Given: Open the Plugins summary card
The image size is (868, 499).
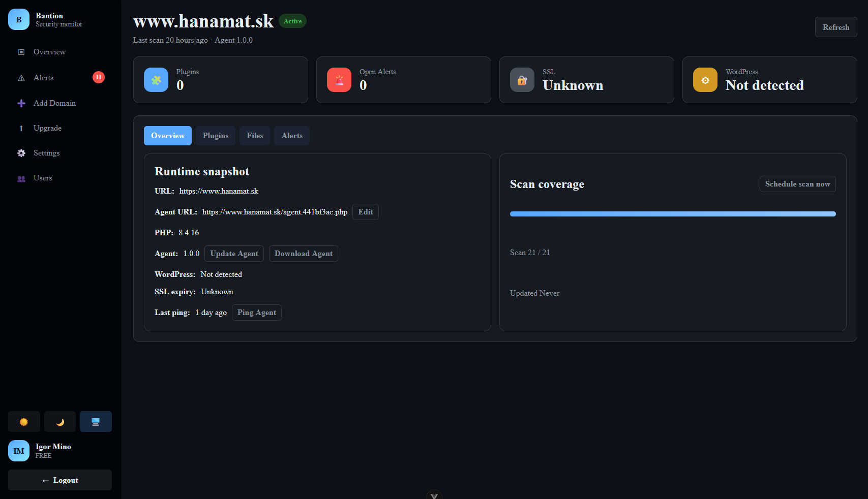Looking at the screenshot, I should 221,80.
